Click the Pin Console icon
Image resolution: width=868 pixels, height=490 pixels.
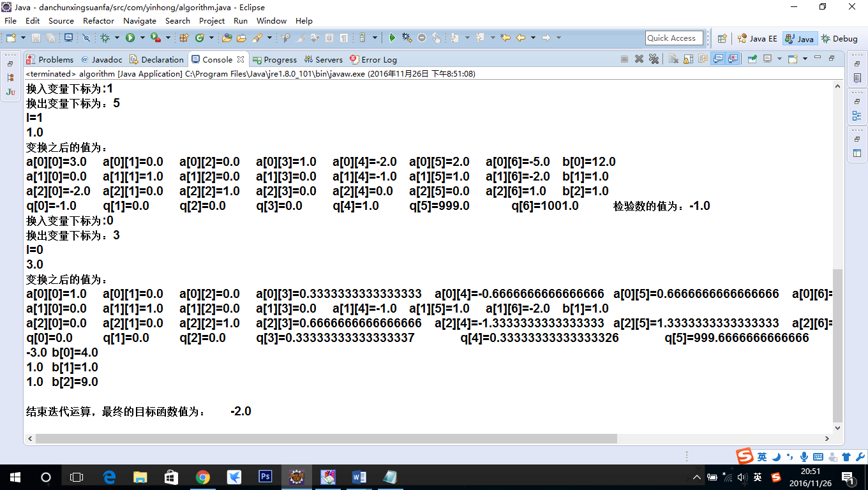click(x=752, y=59)
